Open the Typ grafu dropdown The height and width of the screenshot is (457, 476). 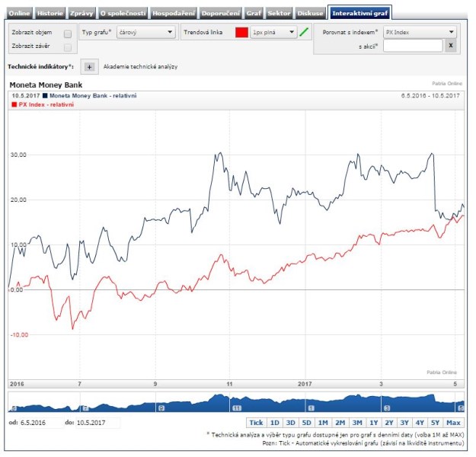click(x=147, y=33)
